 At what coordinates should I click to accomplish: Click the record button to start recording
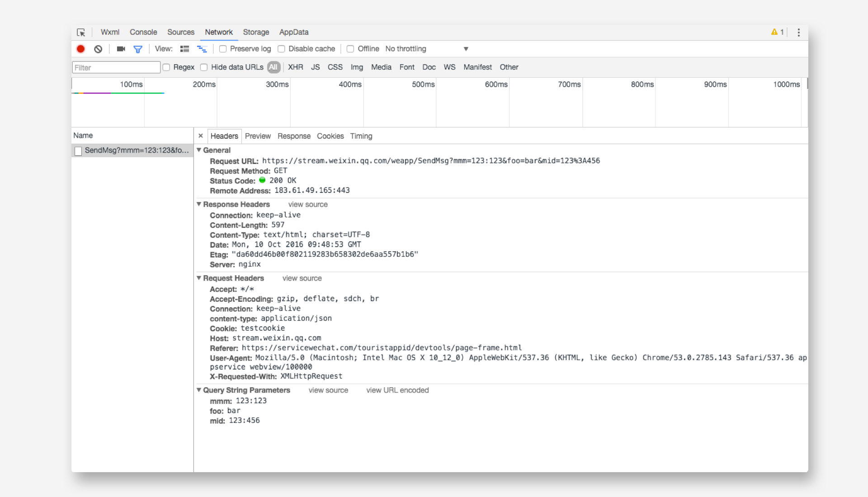tap(80, 48)
